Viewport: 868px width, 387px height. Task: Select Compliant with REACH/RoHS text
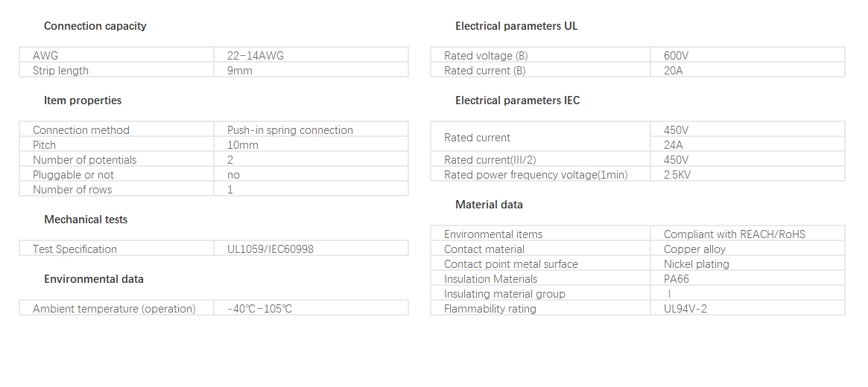[735, 234]
